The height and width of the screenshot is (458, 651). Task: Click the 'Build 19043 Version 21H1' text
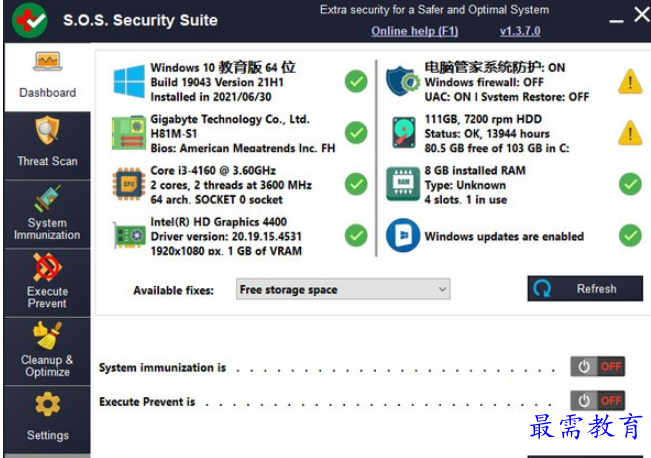pyautogui.click(x=217, y=82)
